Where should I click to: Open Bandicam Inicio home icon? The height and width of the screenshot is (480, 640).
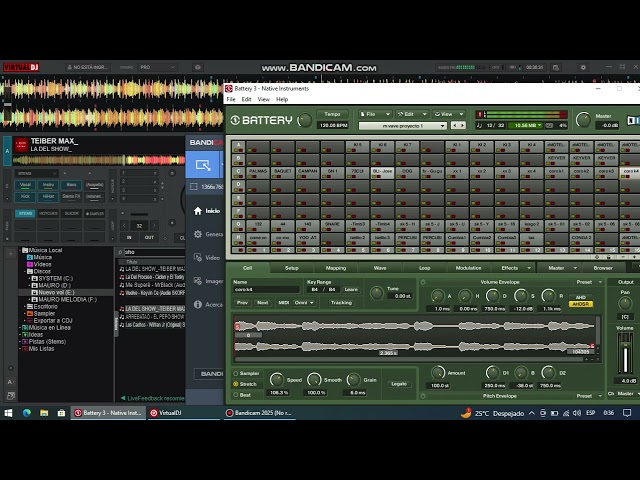pos(198,211)
